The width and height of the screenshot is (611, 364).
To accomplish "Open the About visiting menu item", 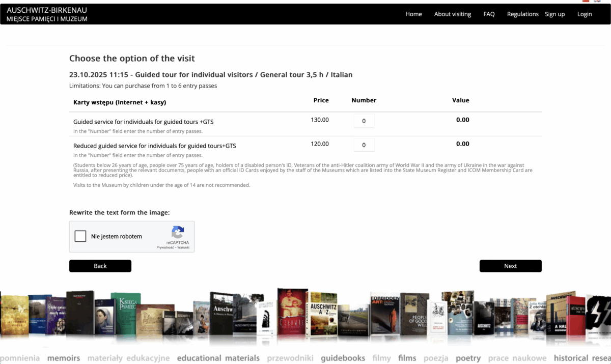I will coord(452,14).
